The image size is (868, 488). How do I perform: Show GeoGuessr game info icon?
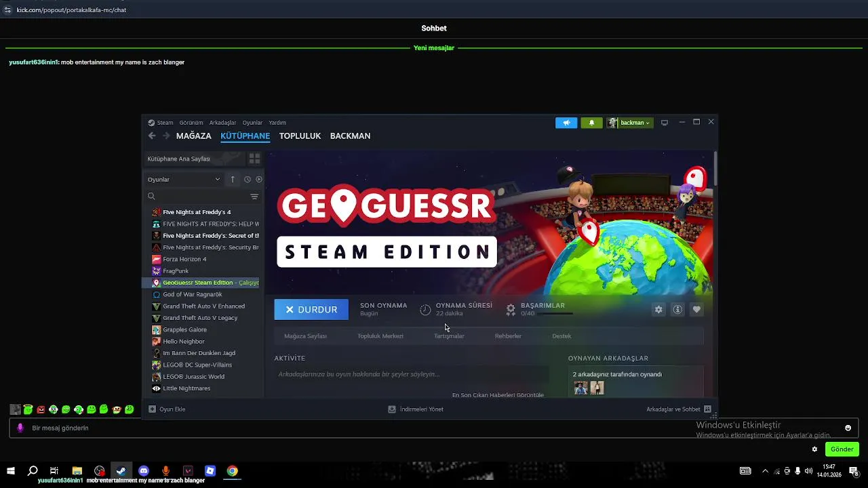(x=677, y=309)
